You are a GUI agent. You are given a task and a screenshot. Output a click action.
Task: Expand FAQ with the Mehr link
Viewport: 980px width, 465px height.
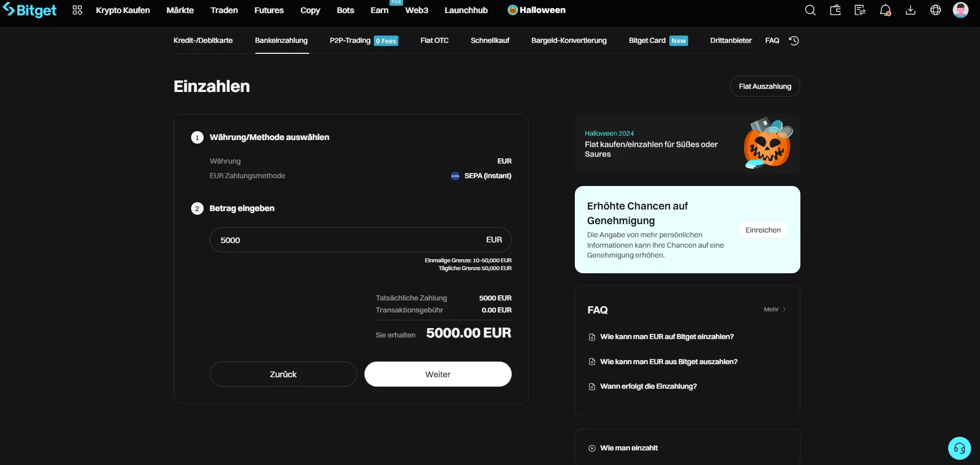[775, 309]
